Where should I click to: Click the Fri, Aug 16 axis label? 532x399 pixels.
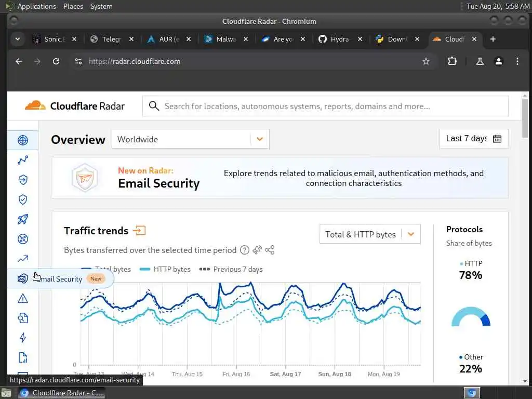click(x=236, y=374)
